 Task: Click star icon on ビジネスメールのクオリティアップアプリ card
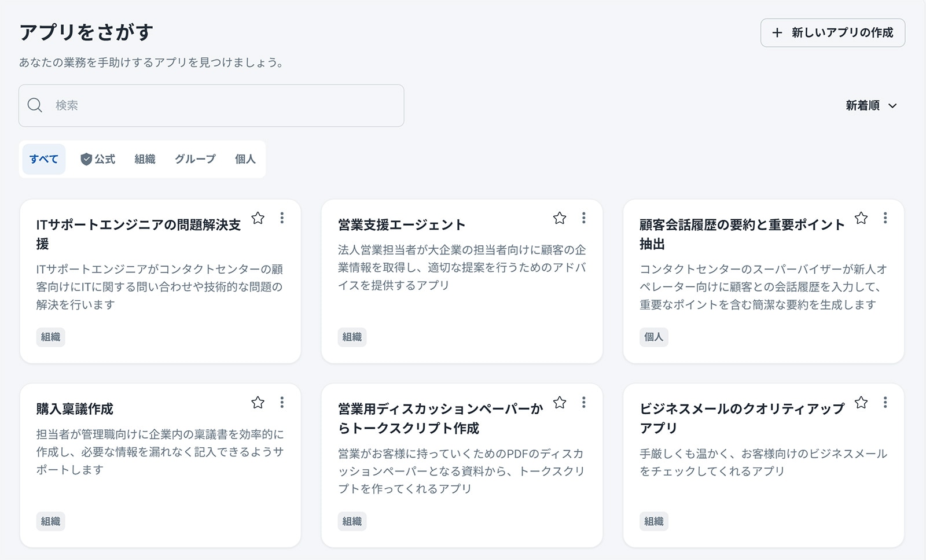(x=861, y=403)
